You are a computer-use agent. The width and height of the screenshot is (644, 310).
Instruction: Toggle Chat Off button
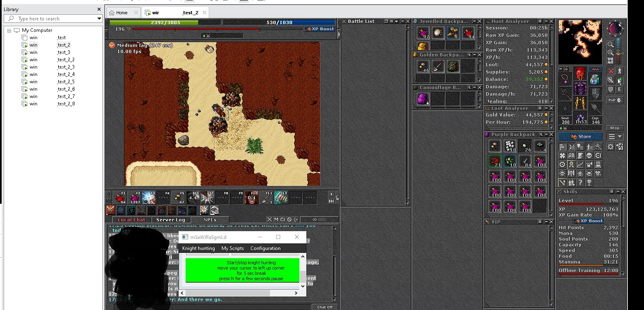[x=325, y=307]
